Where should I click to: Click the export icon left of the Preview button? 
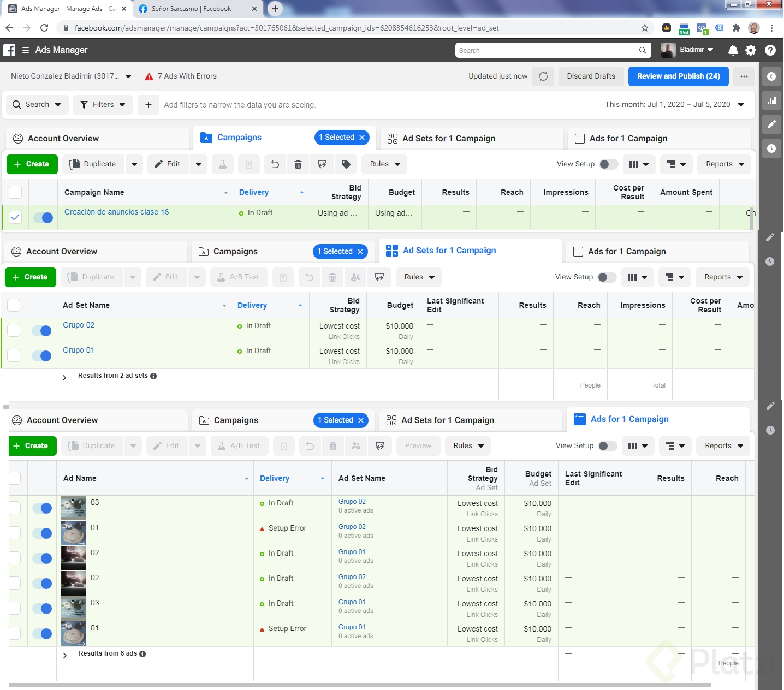click(x=380, y=446)
